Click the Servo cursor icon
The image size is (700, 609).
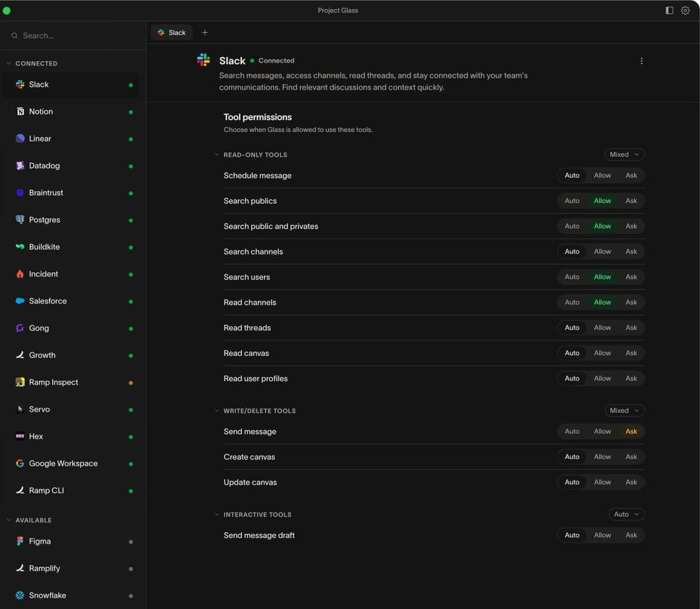(20, 409)
